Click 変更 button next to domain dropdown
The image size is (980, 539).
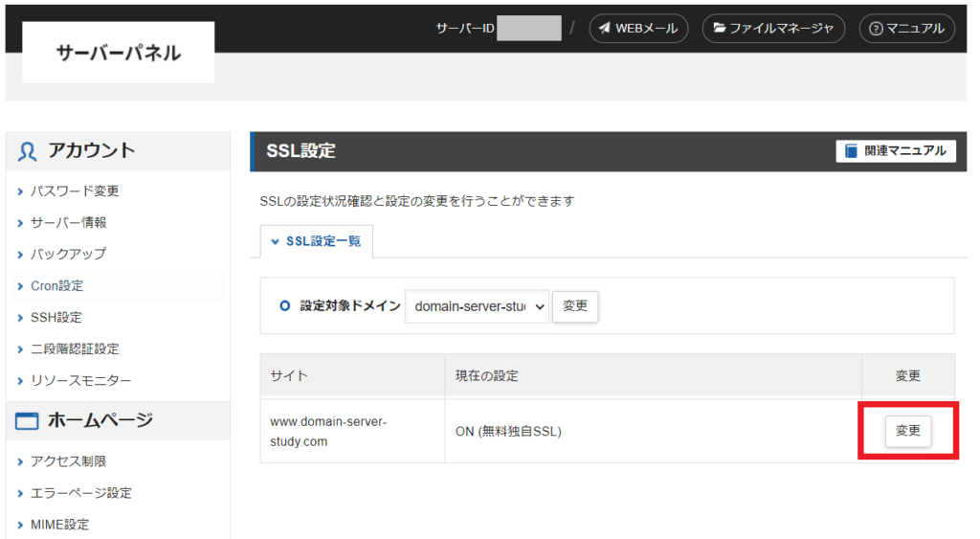point(575,306)
